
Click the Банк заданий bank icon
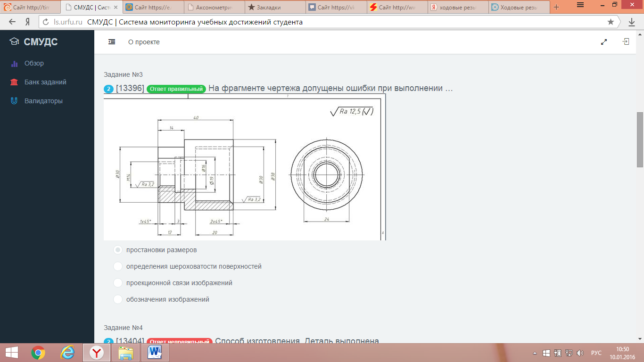coord(14,82)
